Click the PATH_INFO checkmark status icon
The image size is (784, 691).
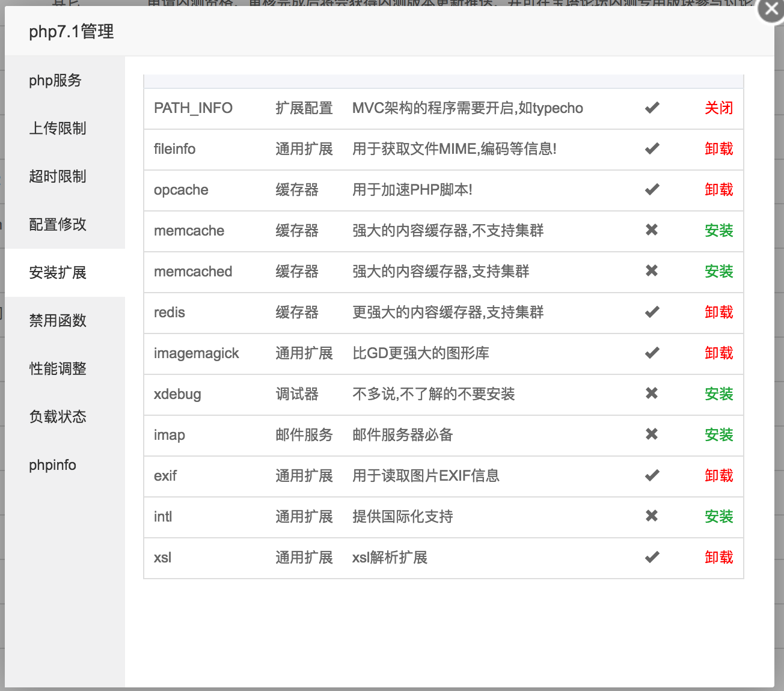point(652,108)
